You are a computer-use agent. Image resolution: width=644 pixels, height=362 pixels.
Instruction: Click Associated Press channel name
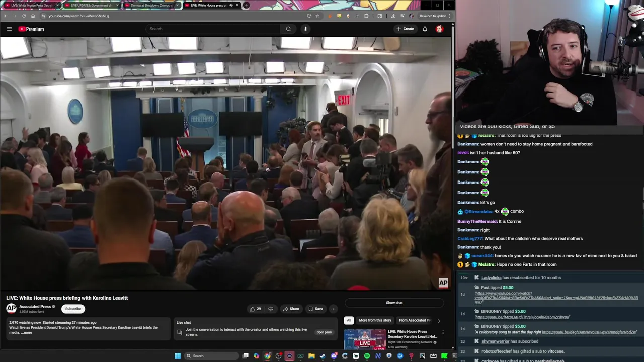point(35,307)
